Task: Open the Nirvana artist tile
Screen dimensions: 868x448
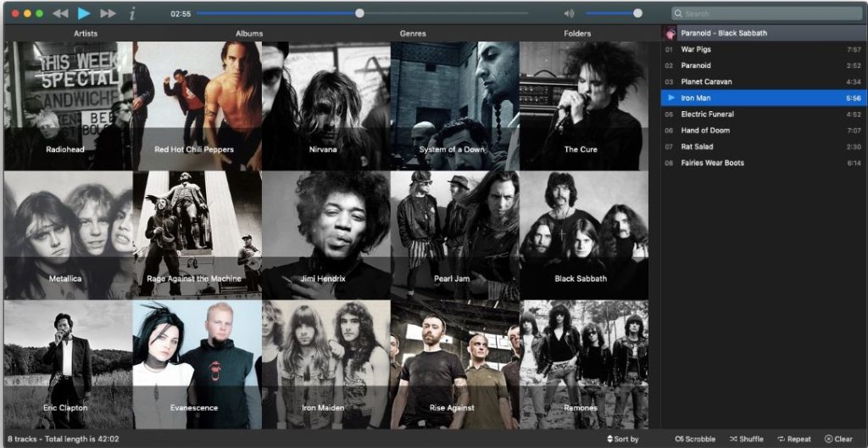Action: 326,106
